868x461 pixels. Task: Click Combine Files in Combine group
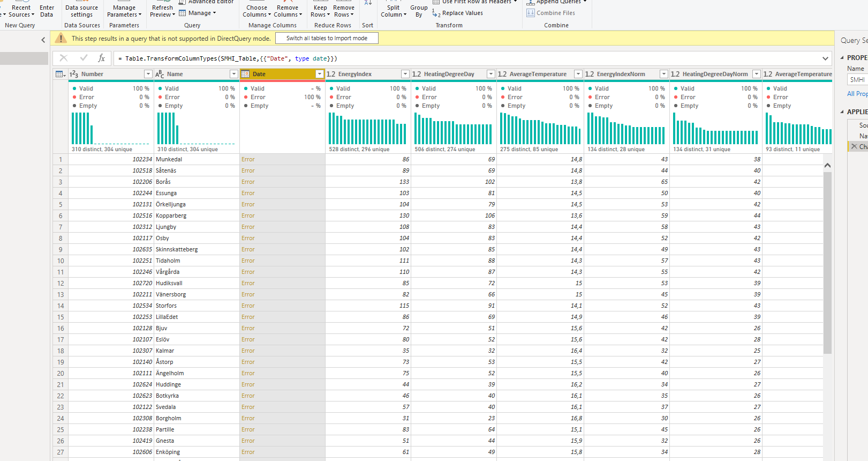[551, 13]
